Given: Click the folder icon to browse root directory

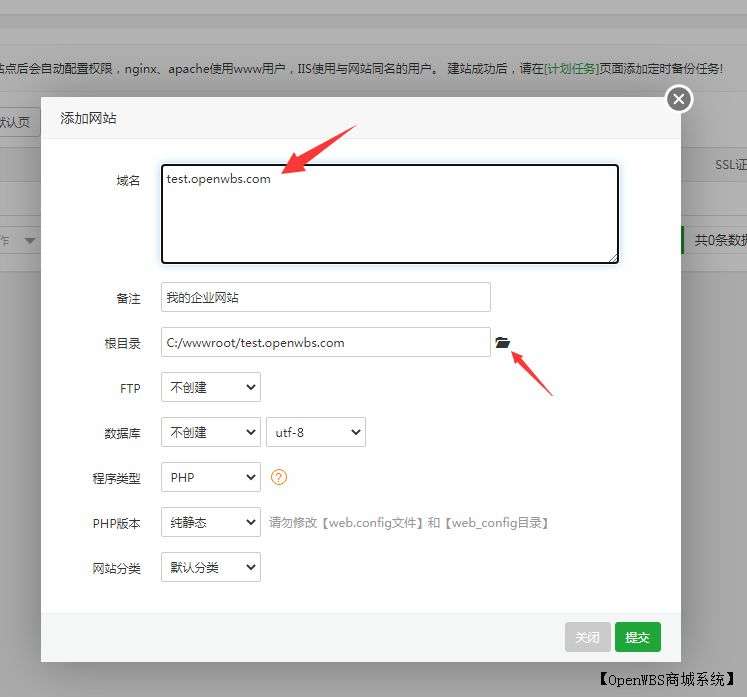Looking at the screenshot, I should click(503, 343).
